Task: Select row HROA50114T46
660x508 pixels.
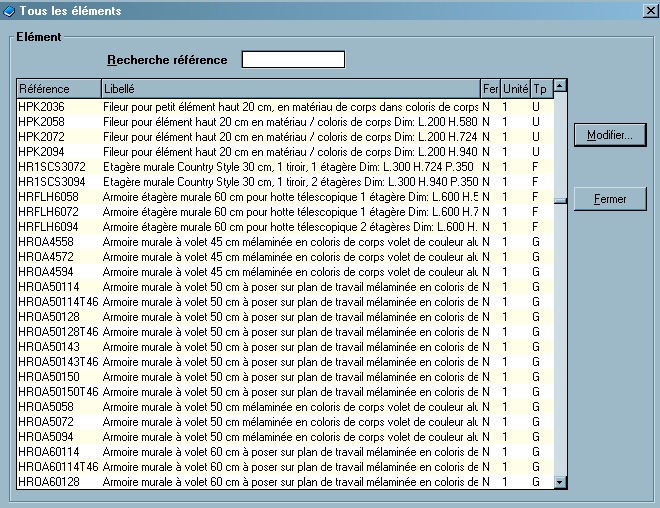Action: tap(285, 302)
